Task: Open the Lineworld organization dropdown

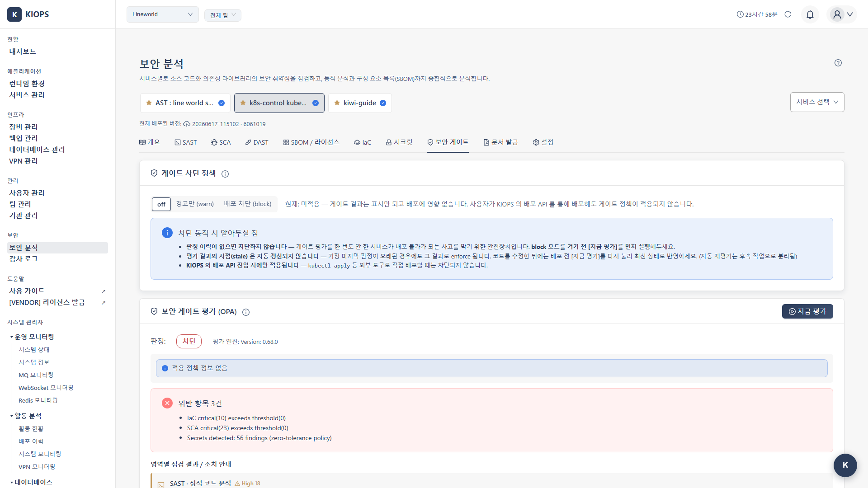Action: tap(163, 14)
